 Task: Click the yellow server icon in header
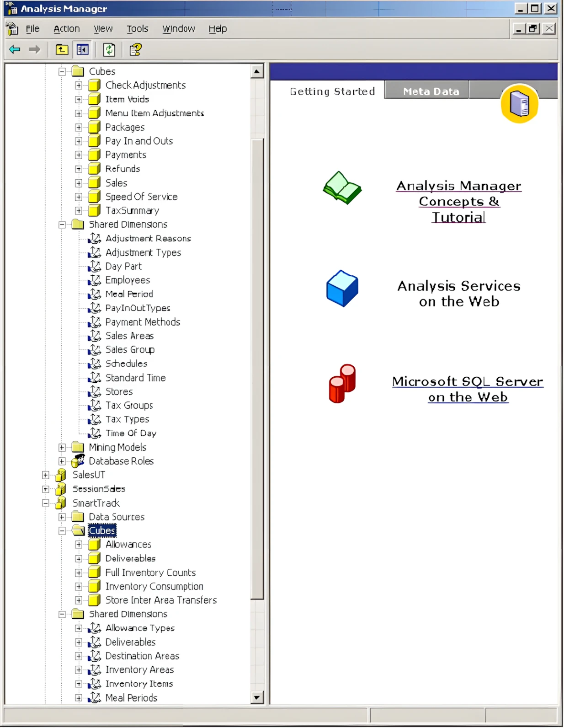[x=519, y=104]
